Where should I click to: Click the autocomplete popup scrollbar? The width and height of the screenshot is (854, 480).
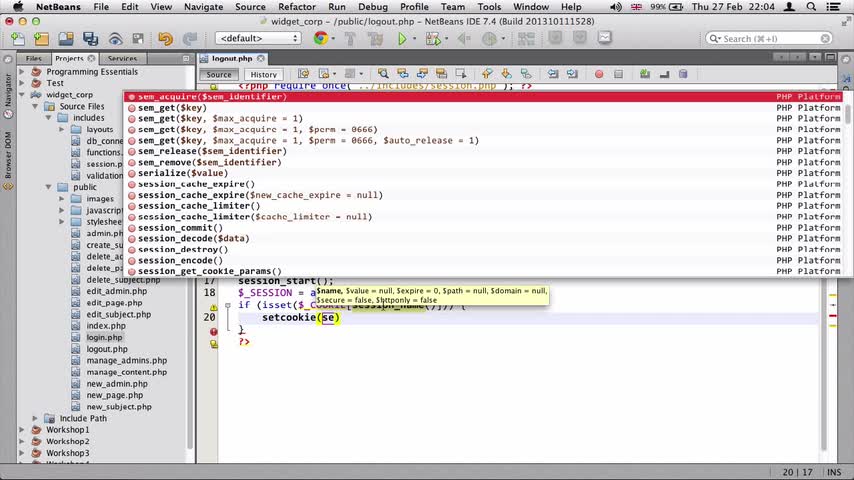pos(847,112)
